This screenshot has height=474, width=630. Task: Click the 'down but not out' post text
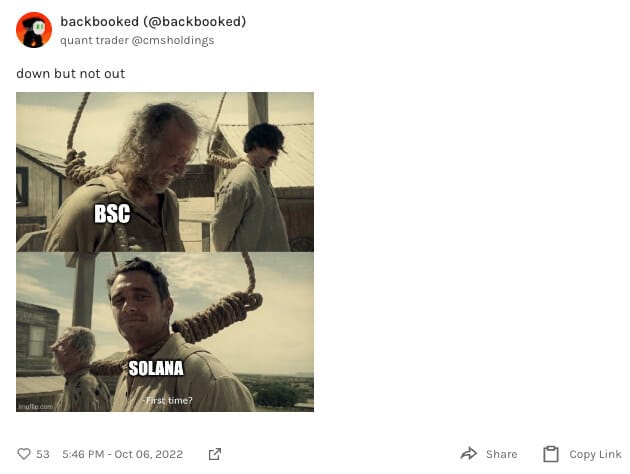pyautogui.click(x=71, y=74)
